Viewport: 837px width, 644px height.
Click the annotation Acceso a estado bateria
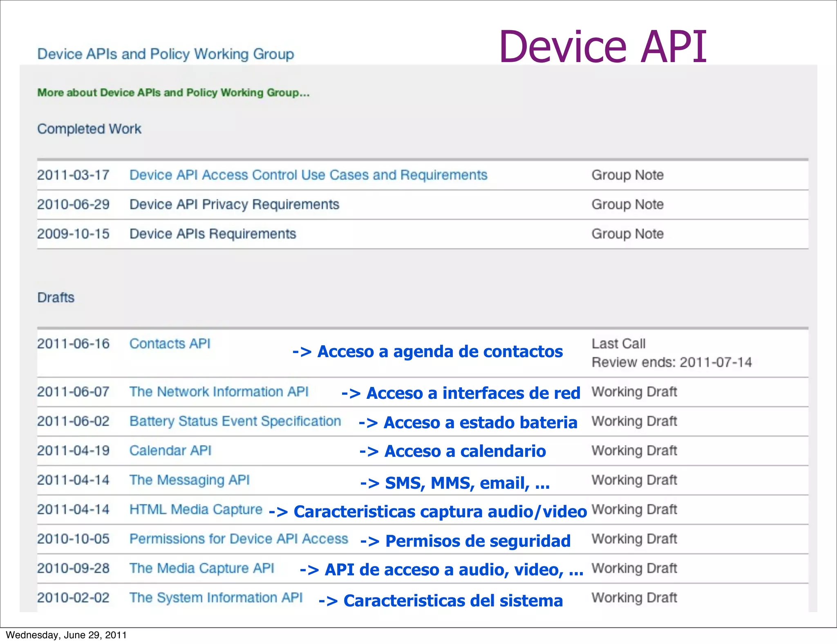coord(468,423)
